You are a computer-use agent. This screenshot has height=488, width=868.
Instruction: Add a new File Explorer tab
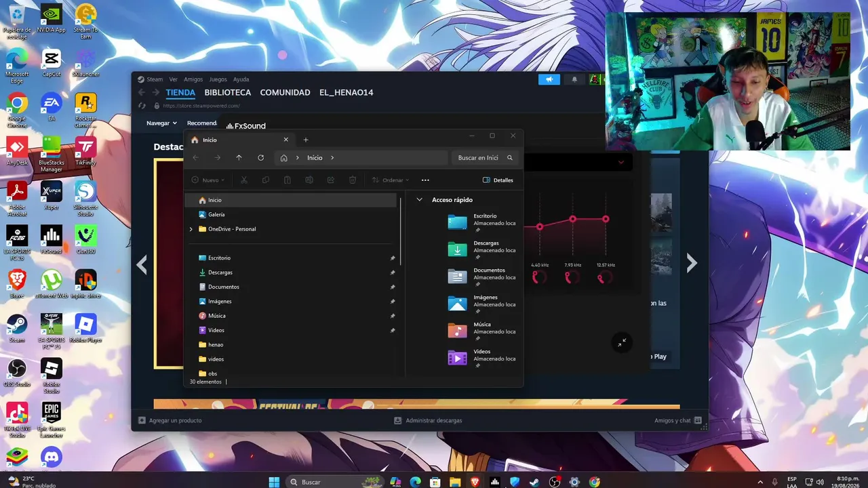306,140
